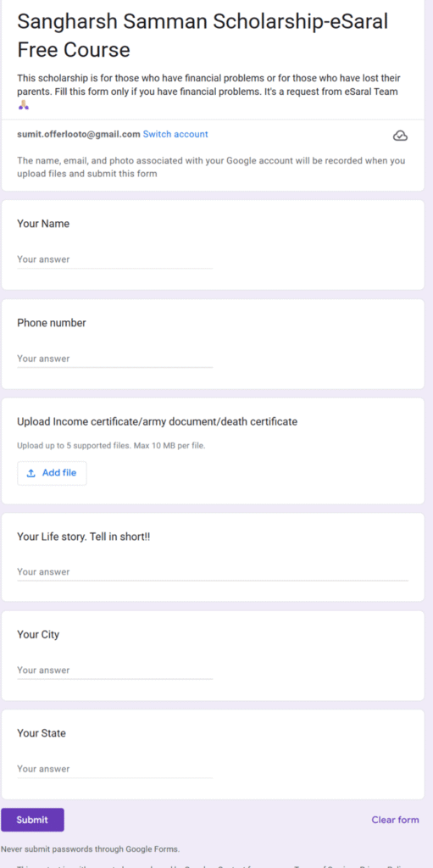Screen dimensions: 433x868
Task: Focus the Your Name answer field
Action: coord(114,259)
